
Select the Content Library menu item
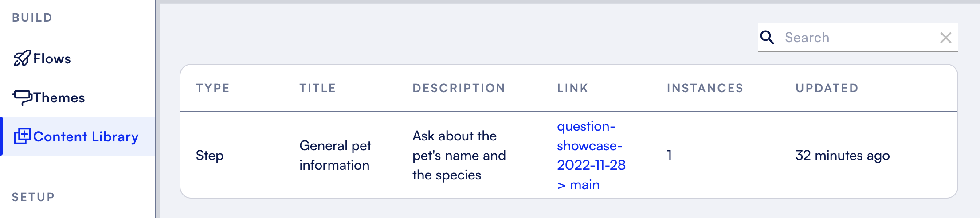tap(86, 137)
